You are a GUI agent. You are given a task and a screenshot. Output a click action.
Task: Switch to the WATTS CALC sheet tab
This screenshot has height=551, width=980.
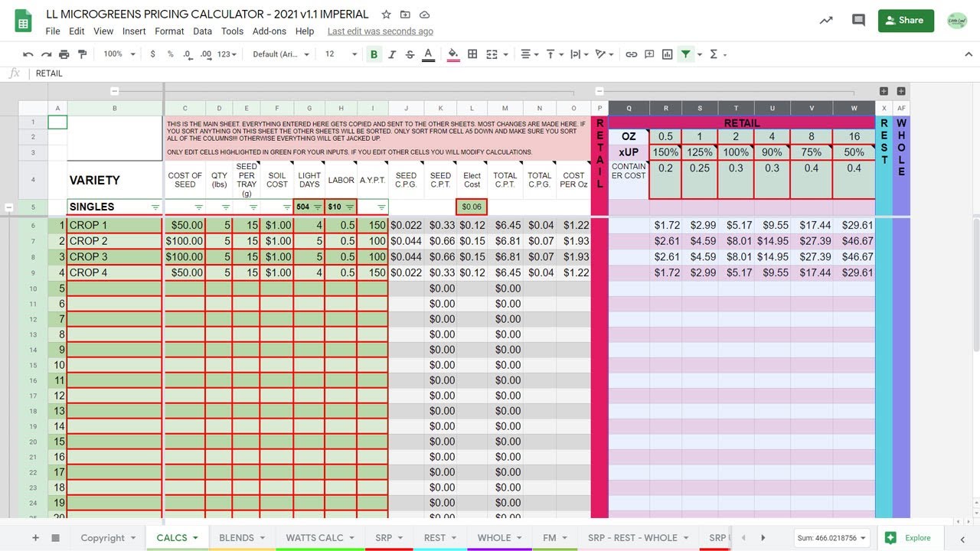point(320,538)
